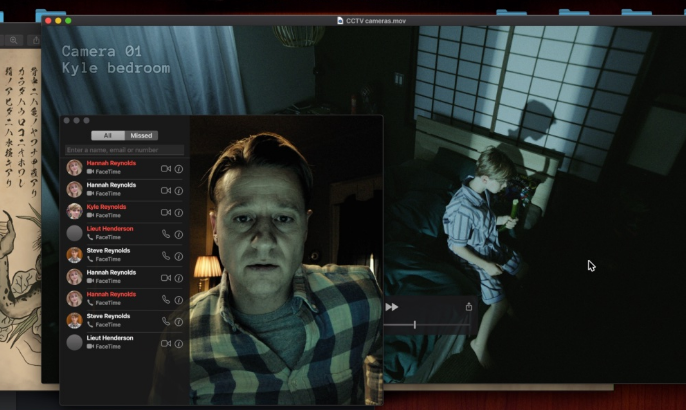
Task: Open info for bottom Lieut Henderson video call
Action: point(179,344)
